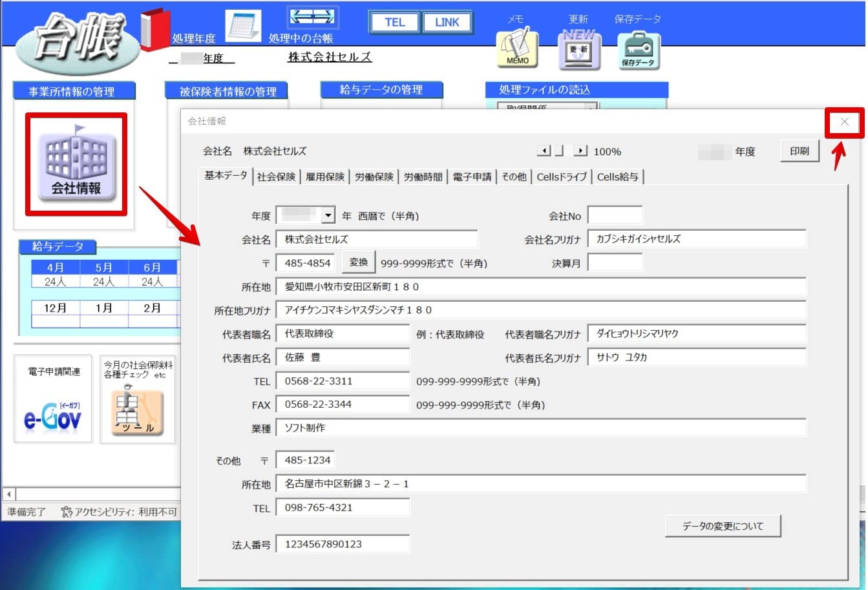Viewport: 868px width, 590px height.
Task: Switch to the 労働保険 tab
Action: pos(374,176)
